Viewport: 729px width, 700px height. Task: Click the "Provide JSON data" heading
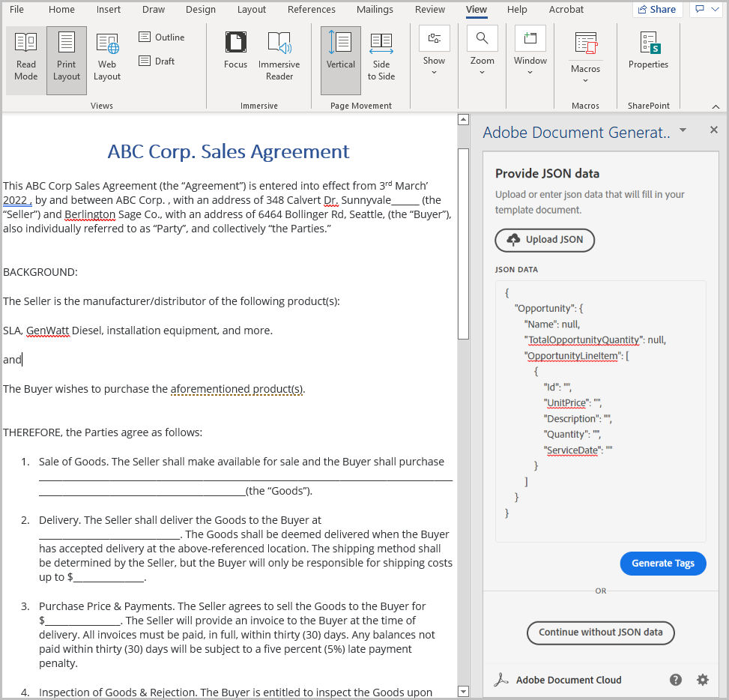pyautogui.click(x=547, y=173)
